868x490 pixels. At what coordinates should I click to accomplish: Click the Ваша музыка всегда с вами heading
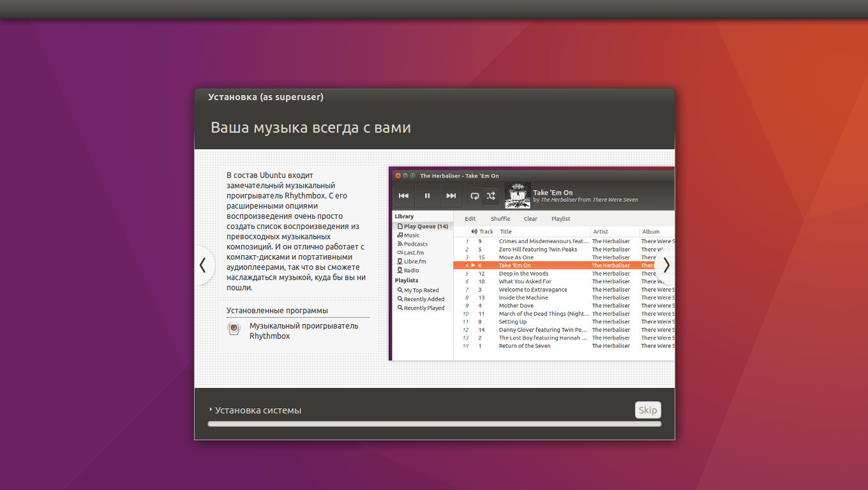coord(311,128)
